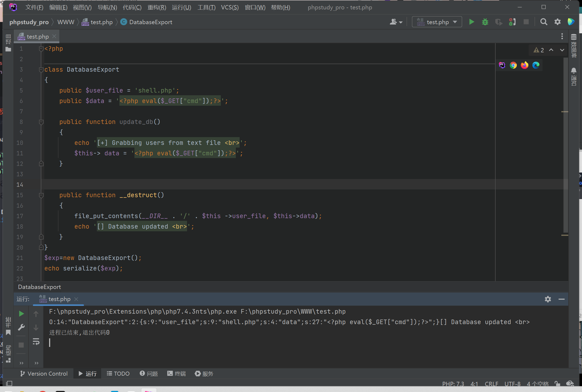582x392 pixels.
Task: Open the project folder tool window icon
Action: point(8,43)
